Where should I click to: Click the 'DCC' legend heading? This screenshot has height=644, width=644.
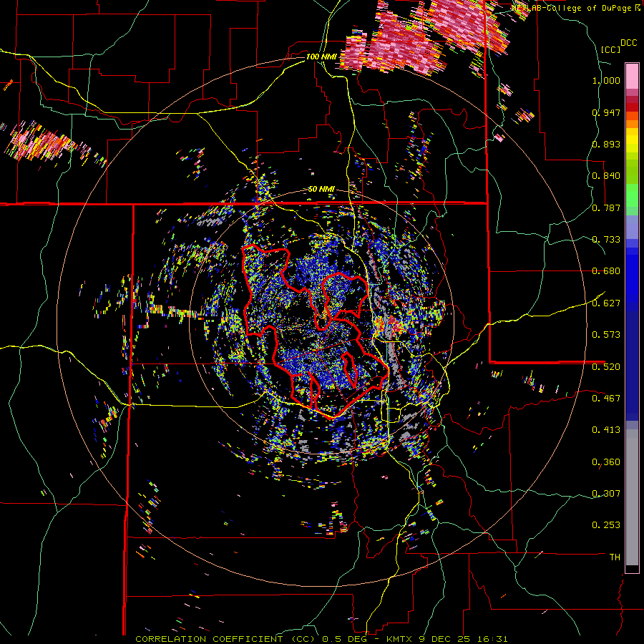pyautogui.click(x=628, y=43)
